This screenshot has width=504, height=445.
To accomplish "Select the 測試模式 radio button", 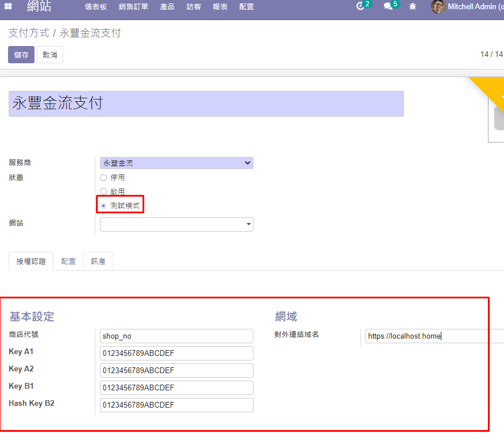I will [103, 206].
